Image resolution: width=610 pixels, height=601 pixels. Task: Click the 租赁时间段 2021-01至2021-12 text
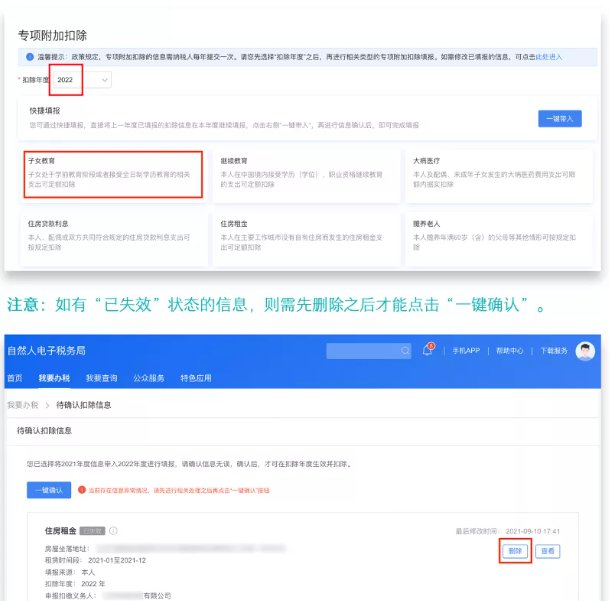[95, 560]
